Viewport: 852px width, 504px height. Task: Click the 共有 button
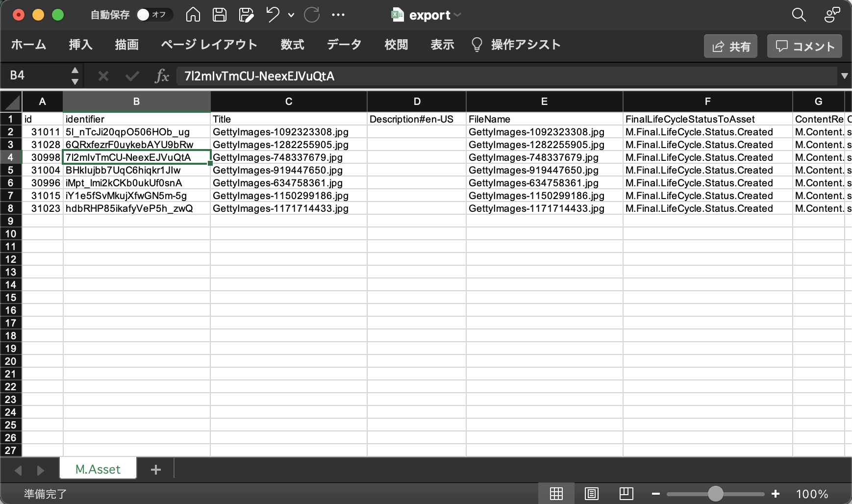(730, 46)
